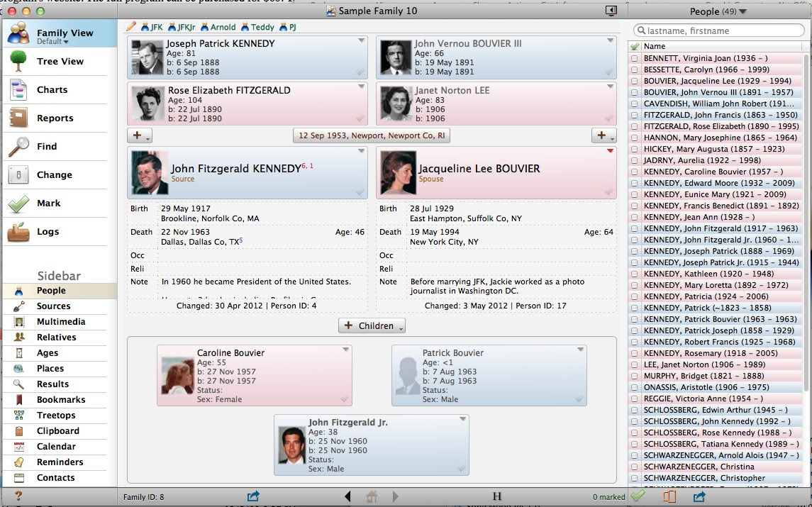This screenshot has width=812, height=507.
Task: Select Multimedia in the sidebar list
Action: [x=60, y=322]
